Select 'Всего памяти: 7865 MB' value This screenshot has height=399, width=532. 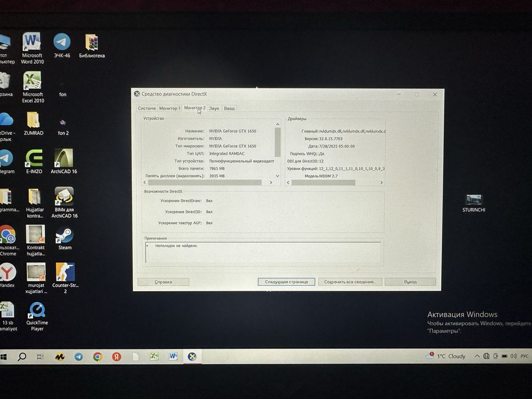point(217,169)
